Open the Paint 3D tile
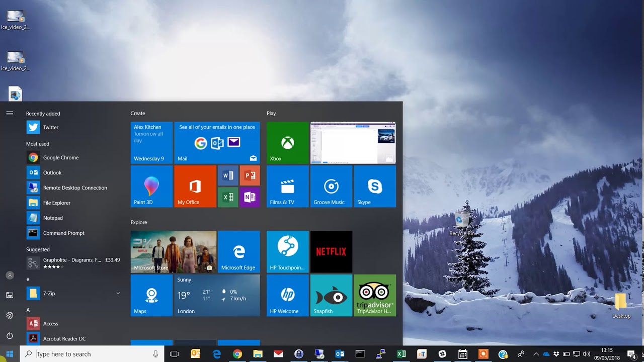 tap(151, 187)
